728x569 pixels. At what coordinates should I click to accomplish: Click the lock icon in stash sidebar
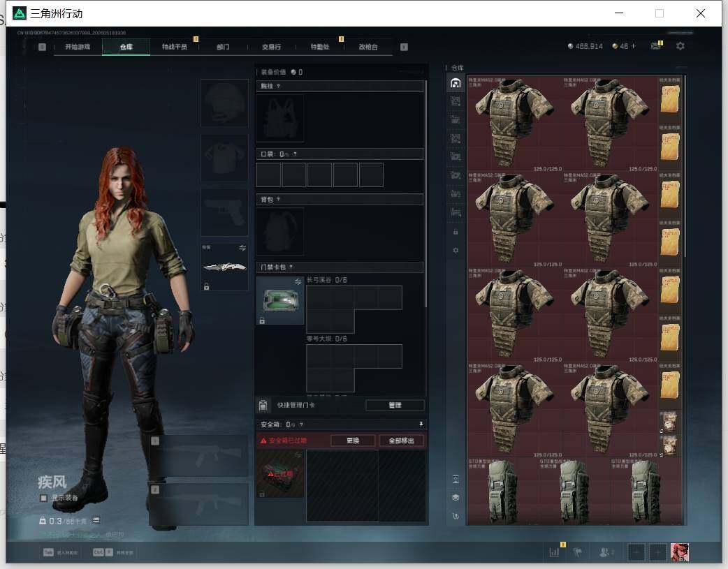tap(456, 232)
